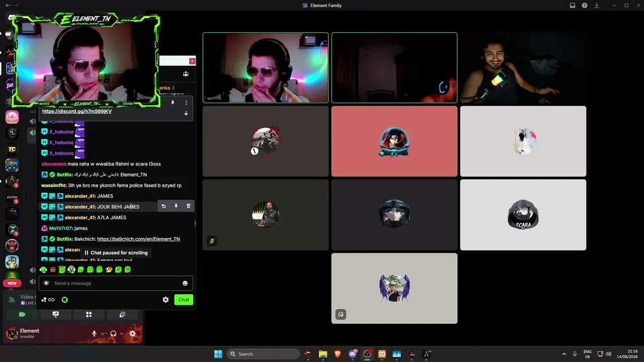644x362 pixels.
Task: Open the Windows Start menu
Action: point(218,354)
